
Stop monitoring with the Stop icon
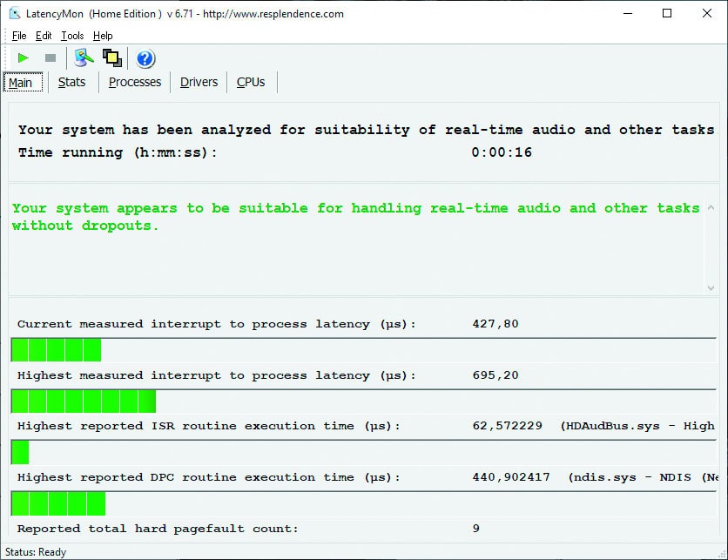pyautogui.click(x=51, y=57)
